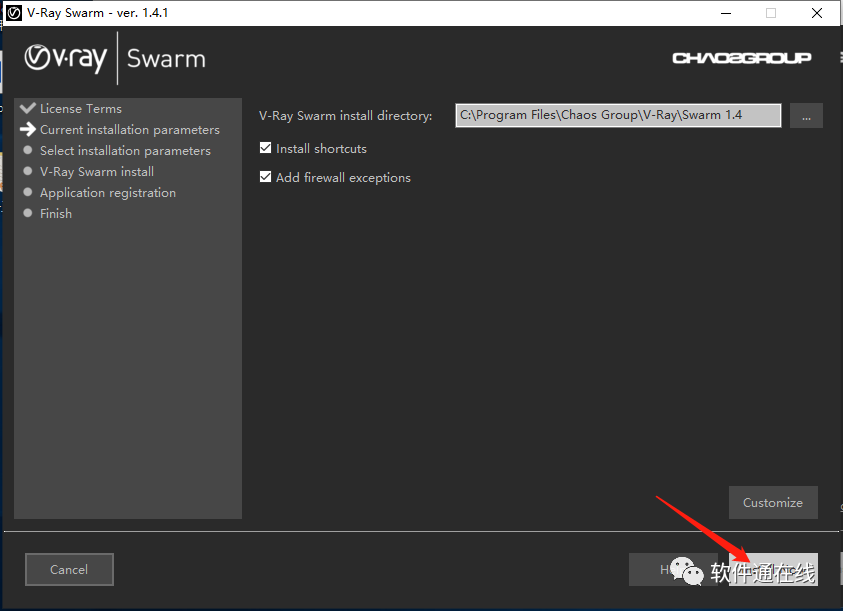Screen dimensions: 843x611
Task: Select the License Terms step
Action: pyautogui.click(x=81, y=109)
